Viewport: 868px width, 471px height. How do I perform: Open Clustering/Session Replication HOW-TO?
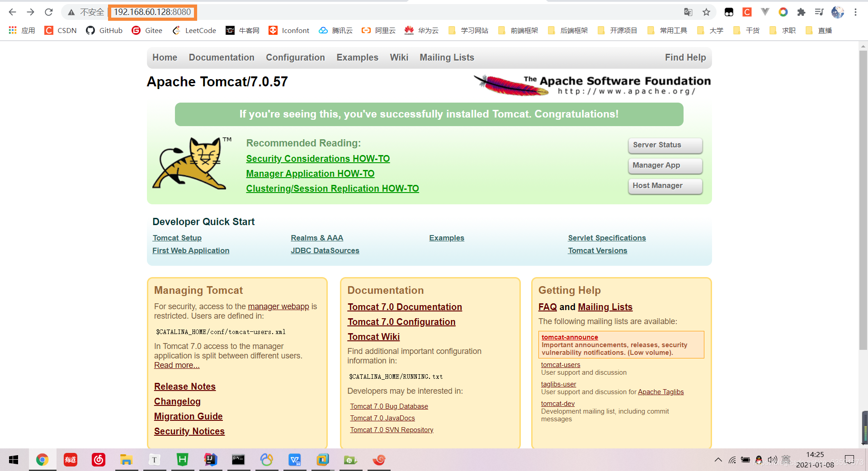[332, 188]
